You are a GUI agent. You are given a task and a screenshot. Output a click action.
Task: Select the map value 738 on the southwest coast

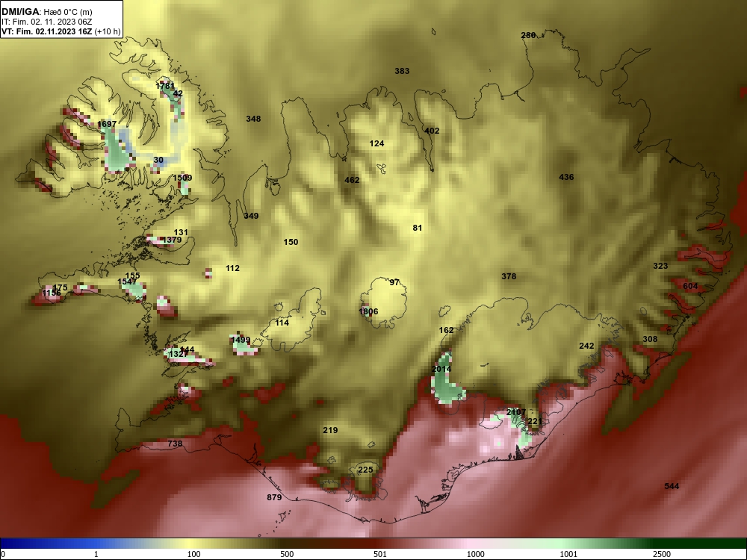tap(176, 444)
